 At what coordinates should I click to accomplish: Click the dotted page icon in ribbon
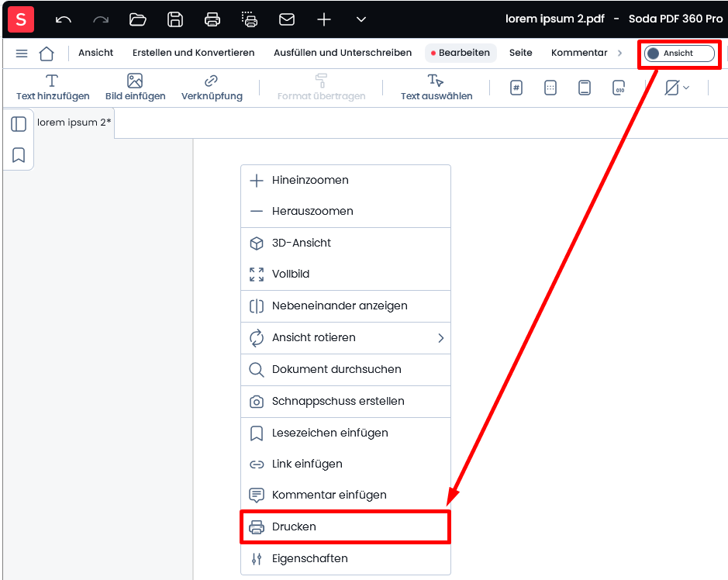click(x=550, y=88)
